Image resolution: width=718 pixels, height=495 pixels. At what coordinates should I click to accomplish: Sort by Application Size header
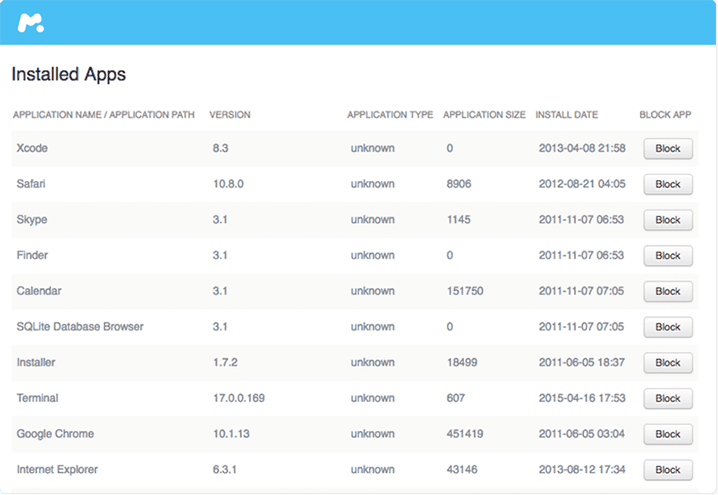pos(484,114)
